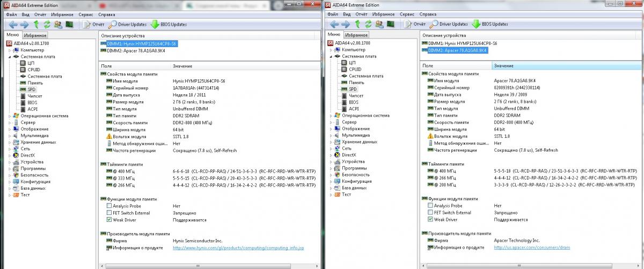Open the Hynix product information link
Image resolution: width=644 pixels, height=269 pixels.
238,248
